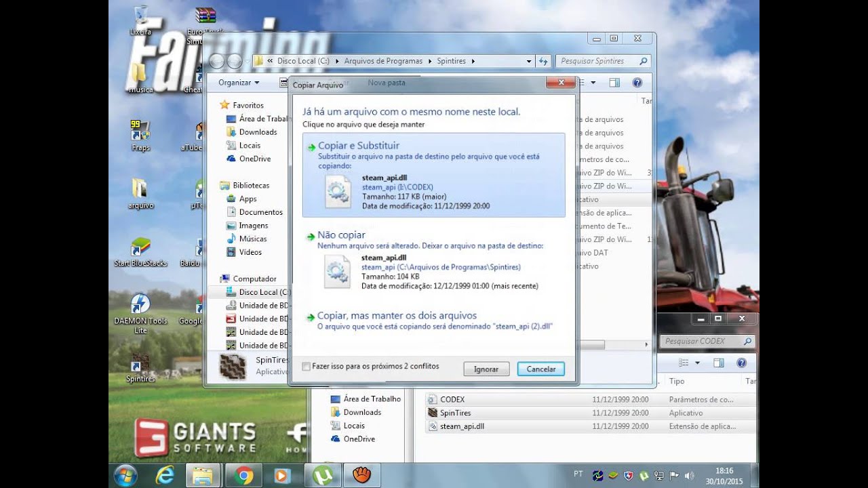The height and width of the screenshot is (488, 868).
Task: Open Lixeira recycle bin desktop icon
Action: tap(140, 21)
